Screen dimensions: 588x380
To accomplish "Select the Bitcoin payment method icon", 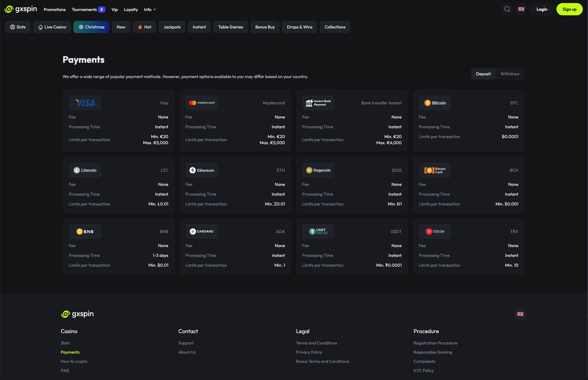I will 427,103.
